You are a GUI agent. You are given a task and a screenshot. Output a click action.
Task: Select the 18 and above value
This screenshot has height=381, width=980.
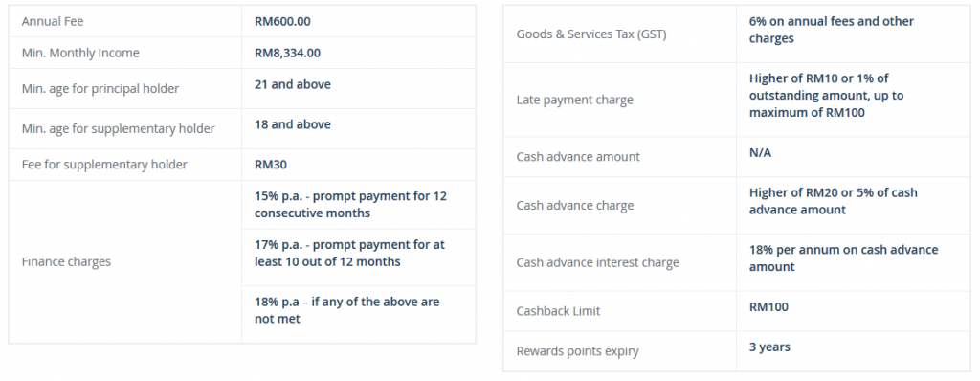[x=293, y=124]
